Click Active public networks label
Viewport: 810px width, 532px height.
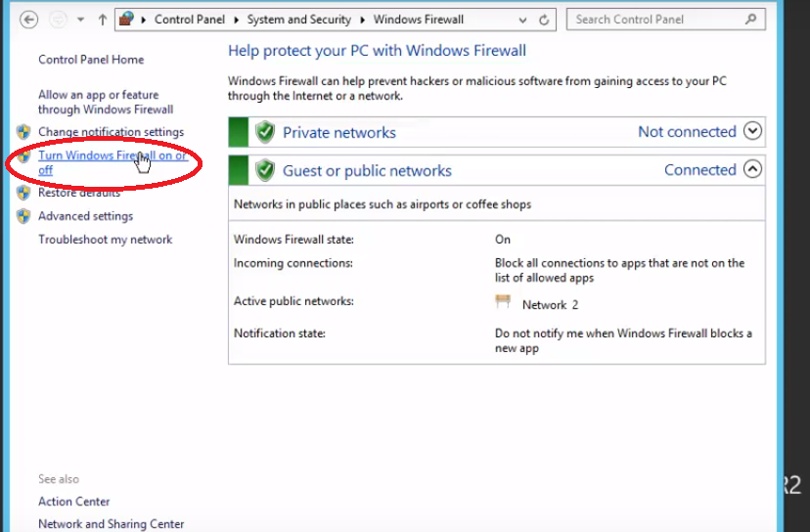[293, 301]
